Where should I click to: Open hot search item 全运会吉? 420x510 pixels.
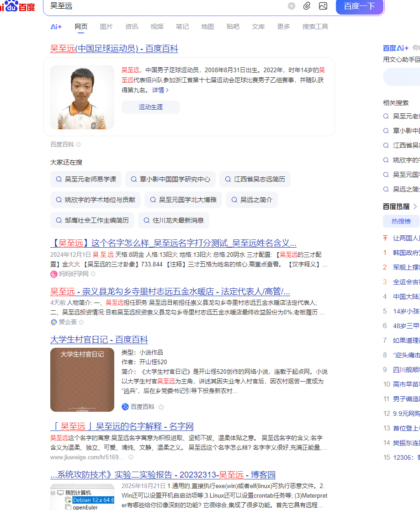coord(406,282)
